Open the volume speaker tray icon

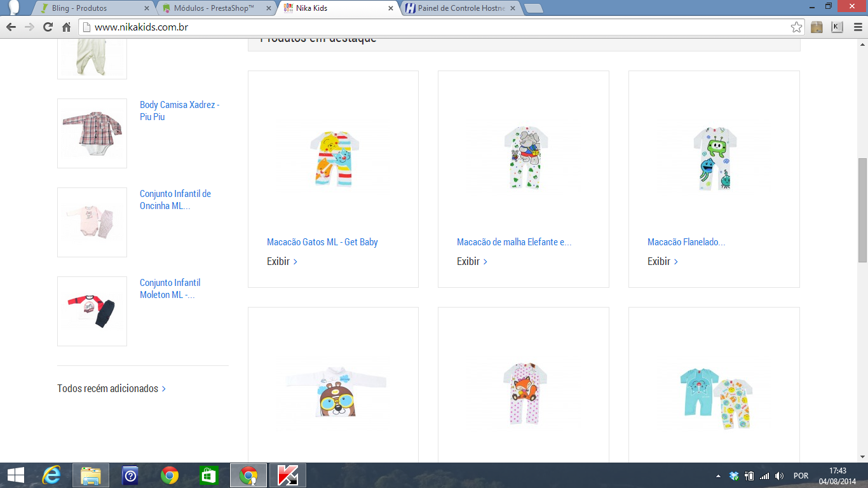click(x=780, y=476)
